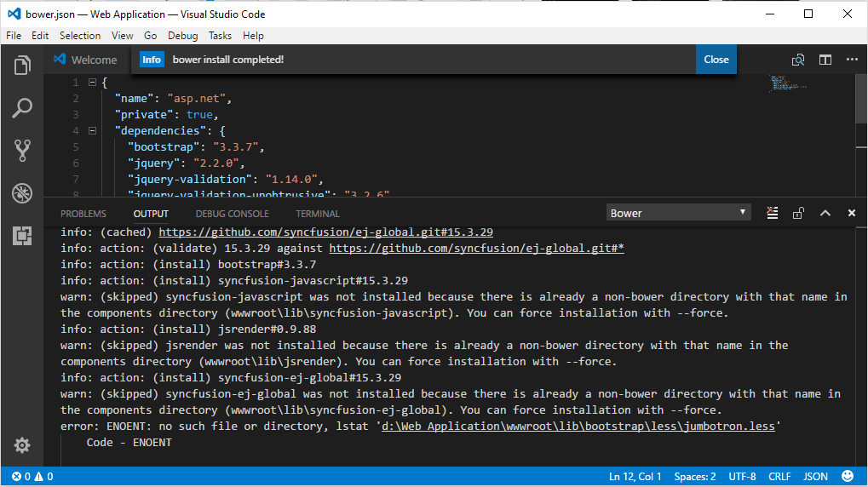Screen dimensions: 868x487
Task: Click the Open Changes icon in editor toolbar
Action: tap(797, 60)
